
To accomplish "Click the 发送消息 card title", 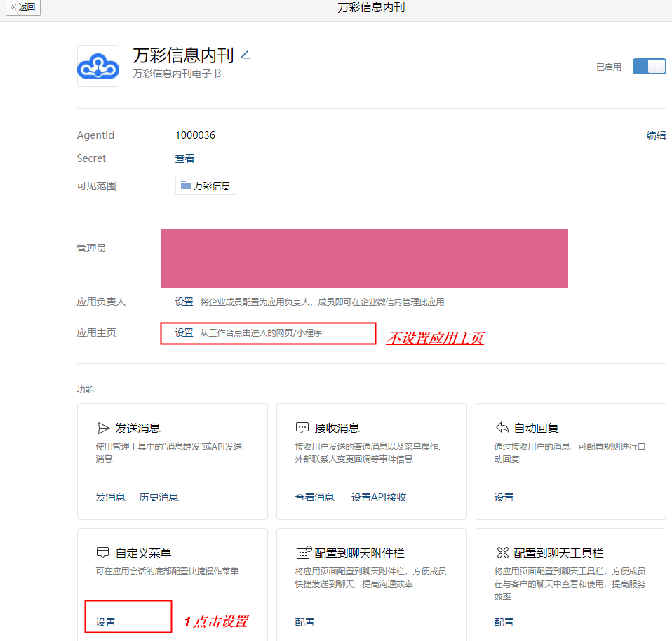I will (137, 428).
